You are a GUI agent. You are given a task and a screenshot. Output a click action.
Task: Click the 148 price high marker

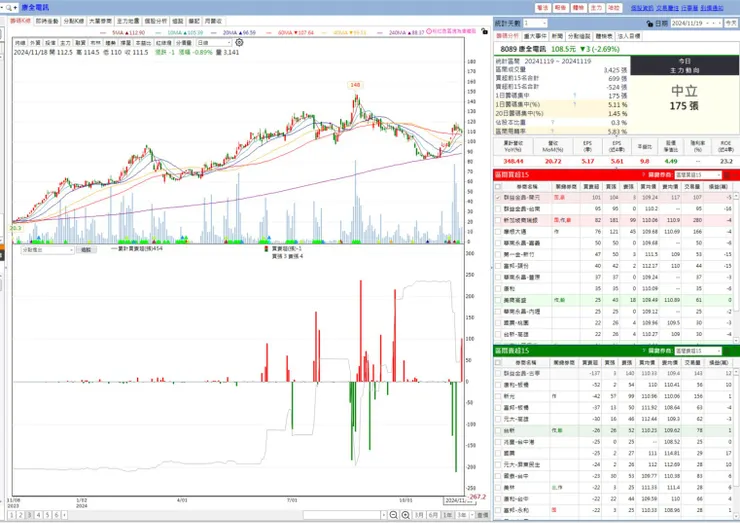point(355,85)
